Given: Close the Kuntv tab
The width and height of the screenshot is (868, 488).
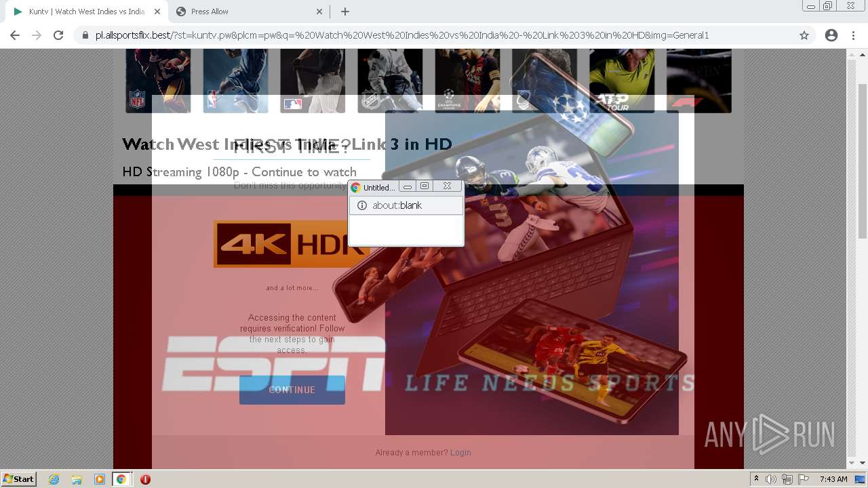Looking at the screenshot, I should 157,12.
